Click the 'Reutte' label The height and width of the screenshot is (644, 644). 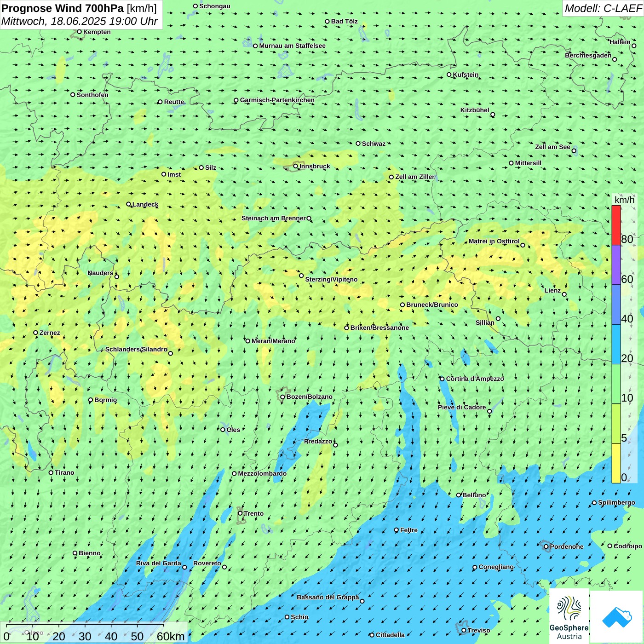(x=174, y=102)
